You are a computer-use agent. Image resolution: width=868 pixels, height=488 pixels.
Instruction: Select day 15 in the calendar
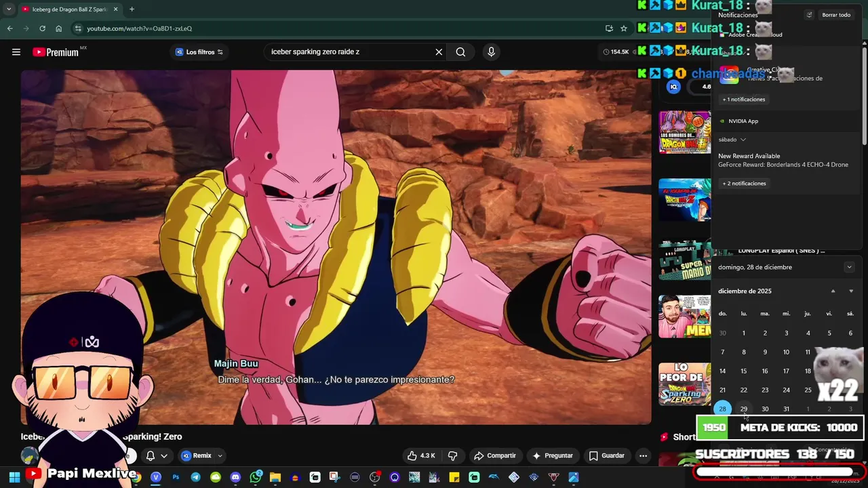[x=744, y=371]
